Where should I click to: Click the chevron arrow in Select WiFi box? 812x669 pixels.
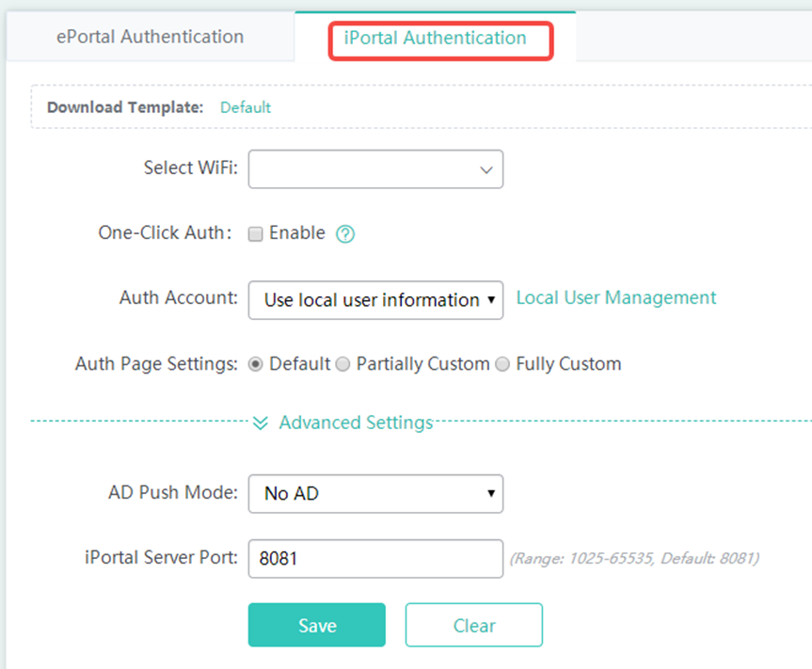[x=486, y=170]
